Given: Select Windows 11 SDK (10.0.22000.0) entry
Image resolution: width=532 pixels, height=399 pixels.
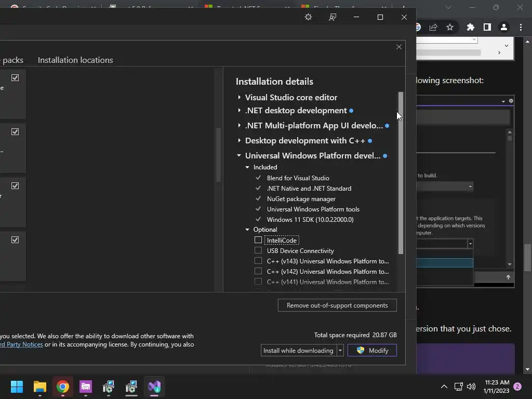Looking at the screenshot, I should [x=310, y=220].
